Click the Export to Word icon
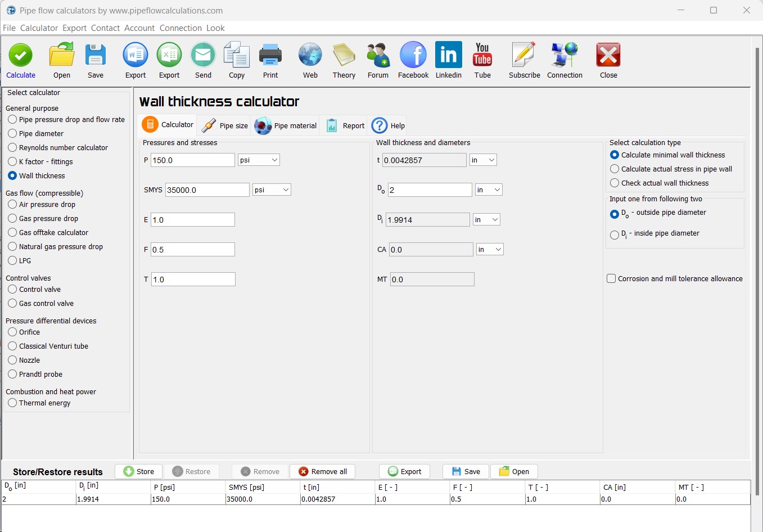Viewport: 763px width, 532px height. 136,56
